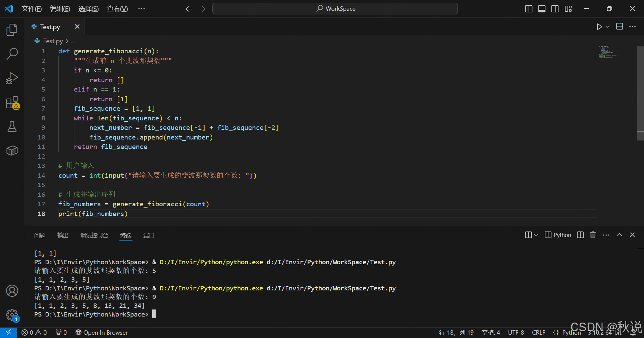Click the VS Code logo icon

pyautogui.click(x=9, y=8)
